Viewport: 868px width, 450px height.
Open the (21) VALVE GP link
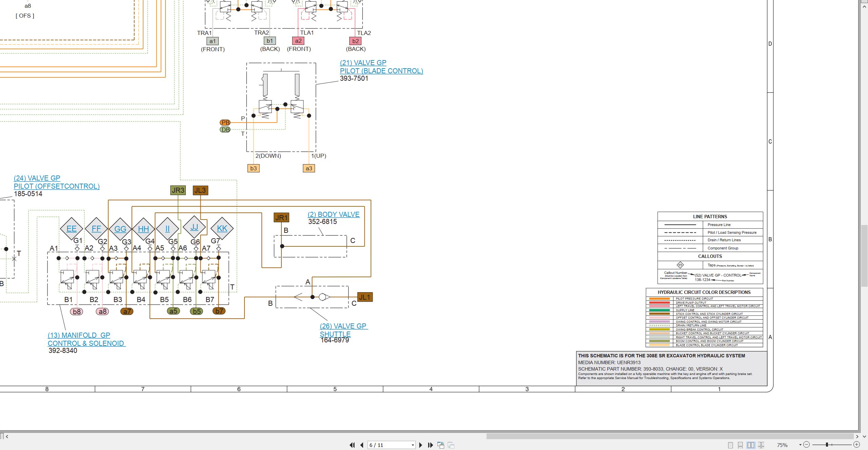click(363, 63)
